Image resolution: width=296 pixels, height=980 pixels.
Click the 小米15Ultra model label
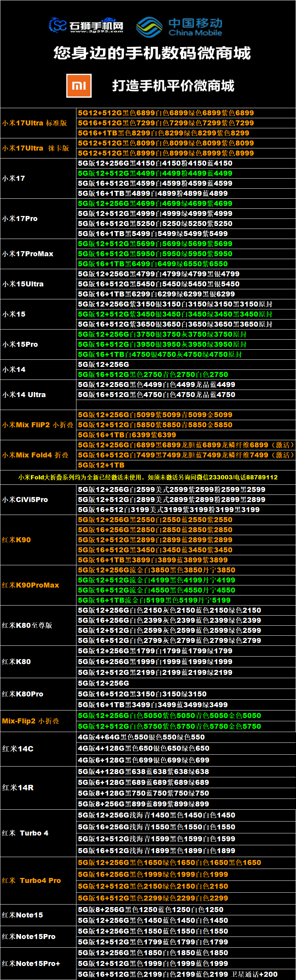coord(23,284)
